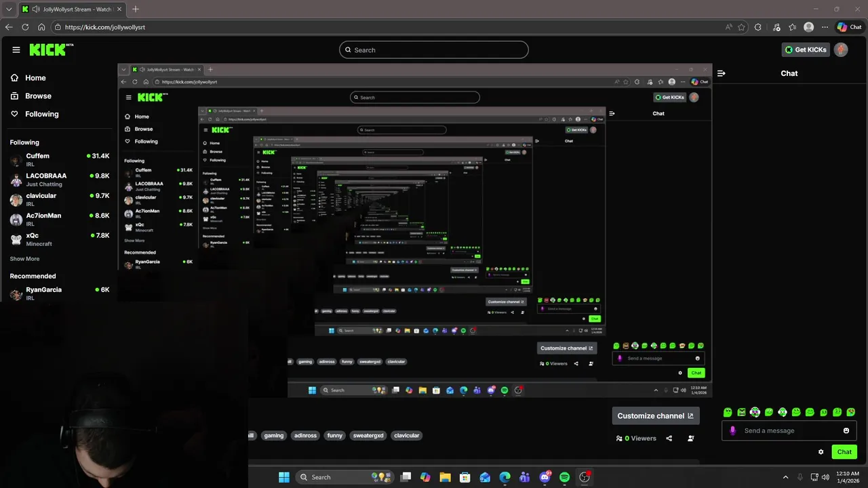
Task: Open Following in sidebar
Action: 35,114
